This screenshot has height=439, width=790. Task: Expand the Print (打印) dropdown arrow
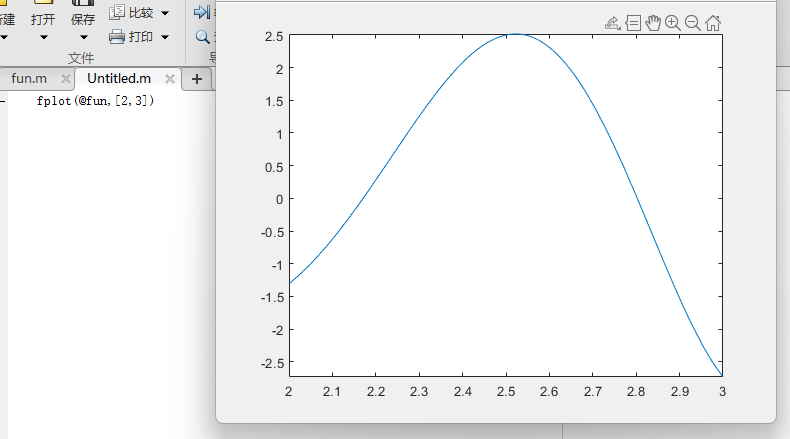(165, 37)
